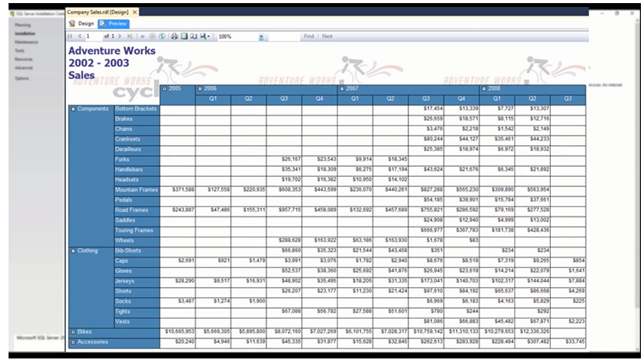
Task: Go to next report page
Action: [120, 36]
